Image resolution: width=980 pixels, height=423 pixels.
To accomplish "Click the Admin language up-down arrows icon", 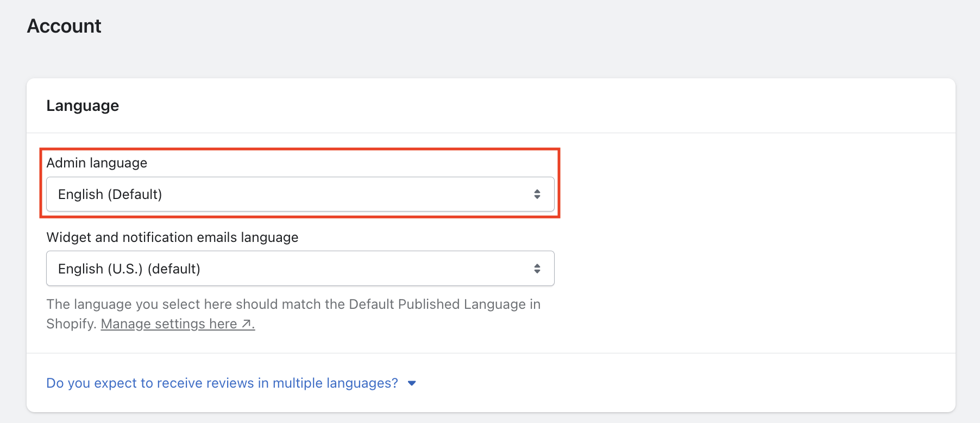I will 537,194.
